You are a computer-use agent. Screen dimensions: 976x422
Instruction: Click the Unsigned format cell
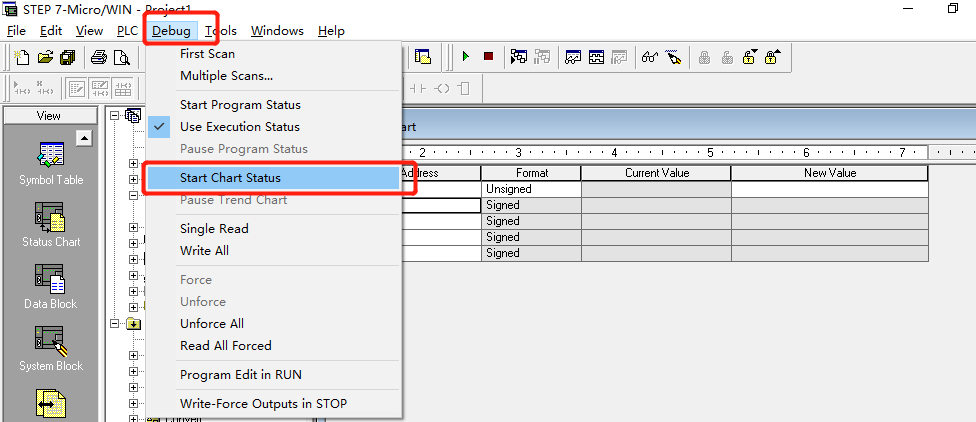click(532, 189)
